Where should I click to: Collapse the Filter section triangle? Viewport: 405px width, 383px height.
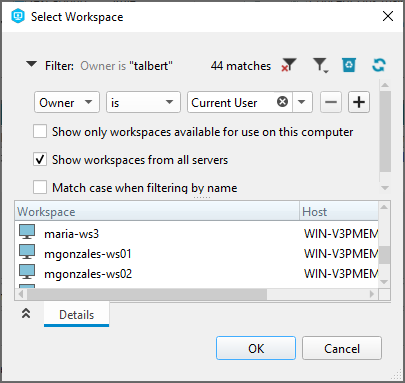[31, 64]
